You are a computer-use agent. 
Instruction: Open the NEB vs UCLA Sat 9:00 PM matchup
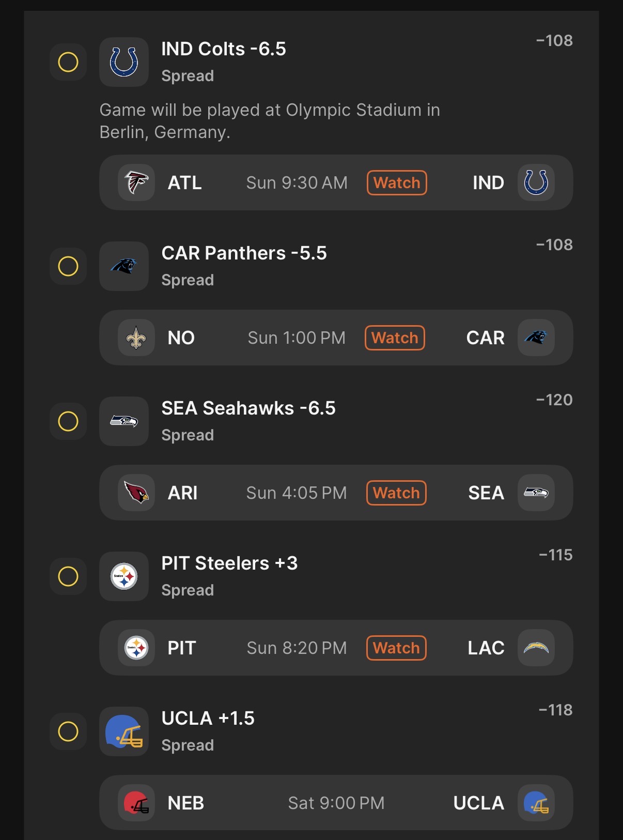336,803
